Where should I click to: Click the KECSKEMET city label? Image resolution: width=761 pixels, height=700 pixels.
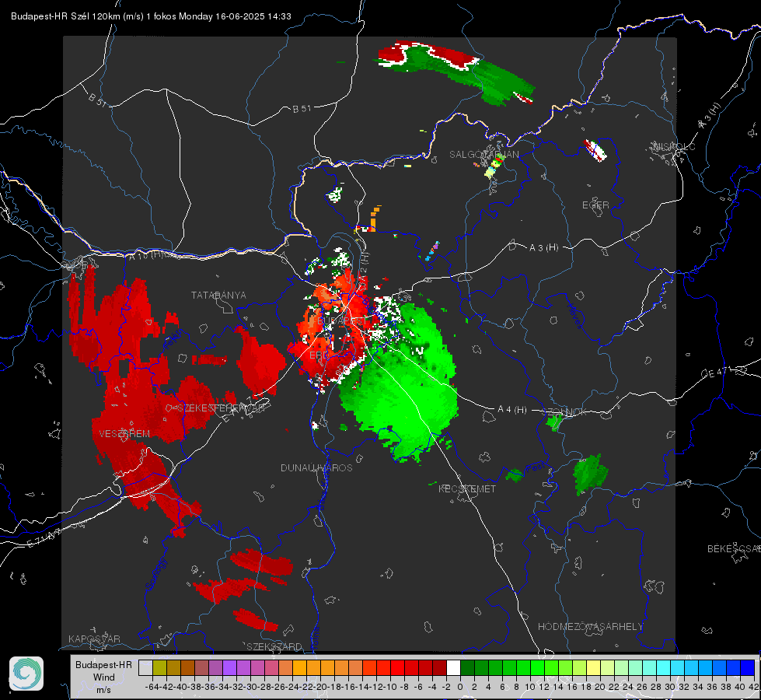pos(467,488)
